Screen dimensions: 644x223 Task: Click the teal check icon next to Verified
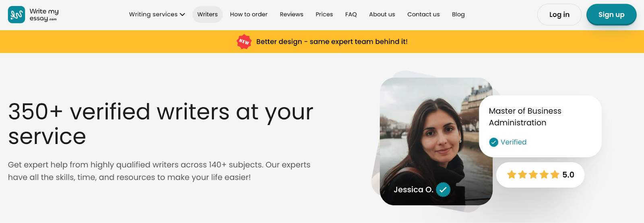click(493, 142)
